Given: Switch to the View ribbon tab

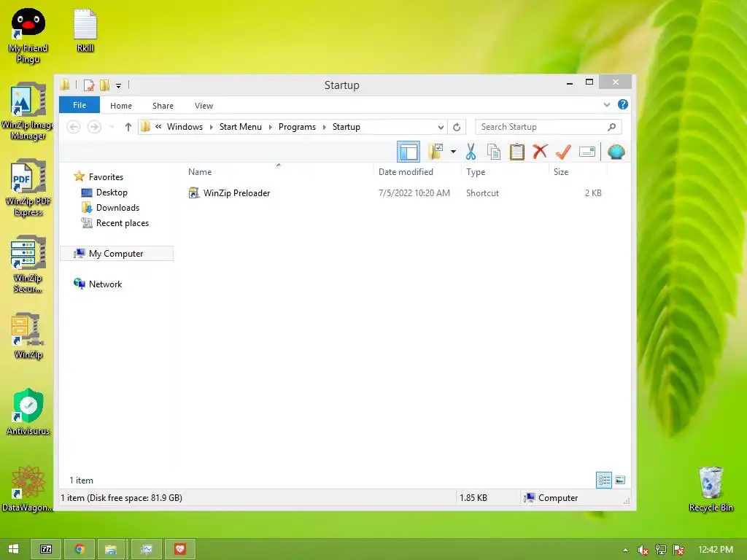Looking at the screenshot, I should click(x=204, y=106).
